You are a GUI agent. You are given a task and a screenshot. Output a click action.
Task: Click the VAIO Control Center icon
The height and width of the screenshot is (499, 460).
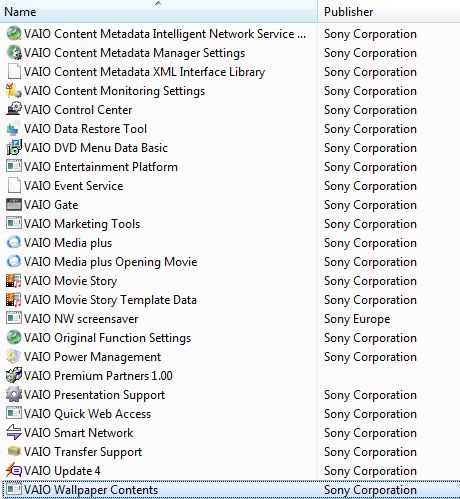14,109
